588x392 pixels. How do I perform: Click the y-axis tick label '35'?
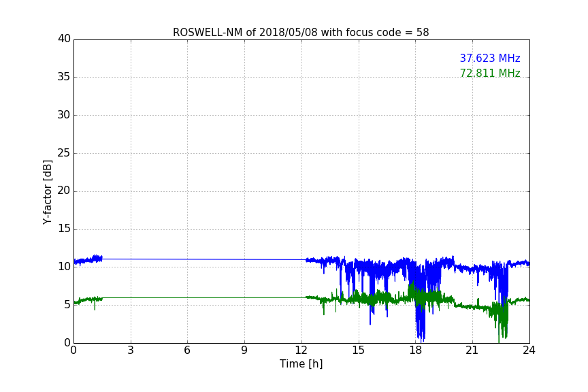click(x=64, y=76)
